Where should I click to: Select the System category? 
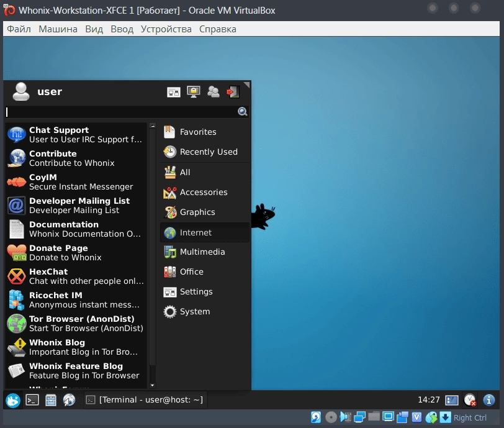pos(205,312)
